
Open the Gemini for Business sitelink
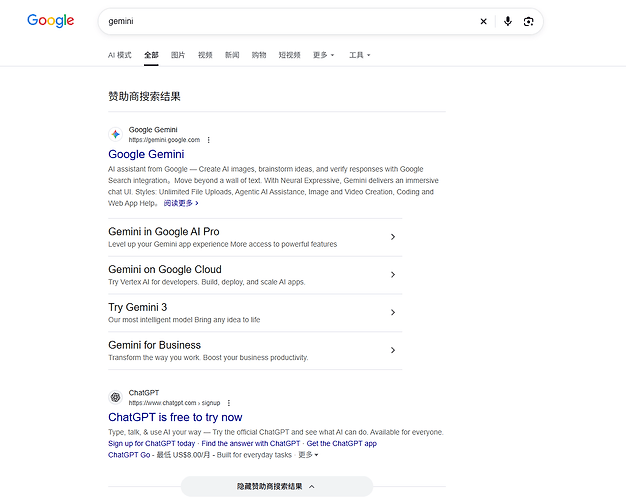(x=155, y=345)
